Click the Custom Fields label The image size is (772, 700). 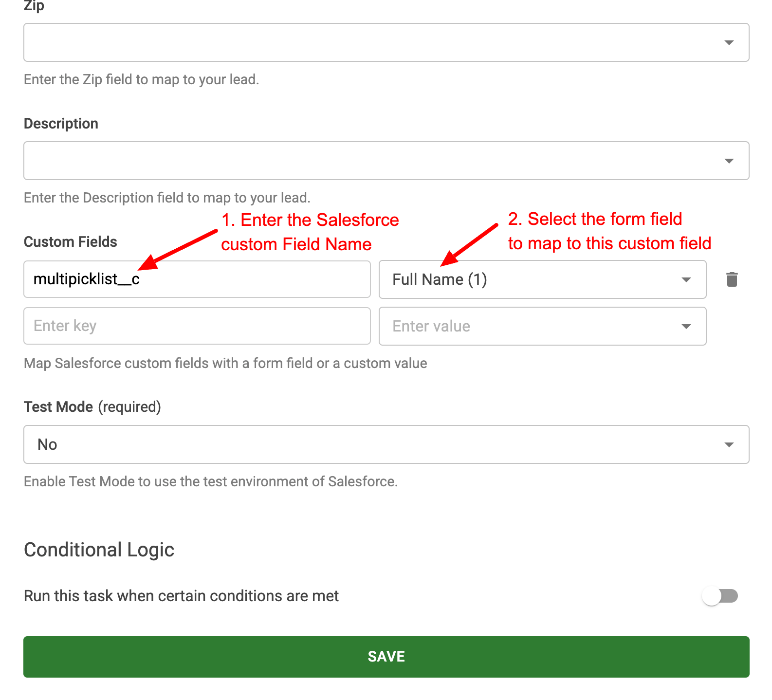pos(71,242)
